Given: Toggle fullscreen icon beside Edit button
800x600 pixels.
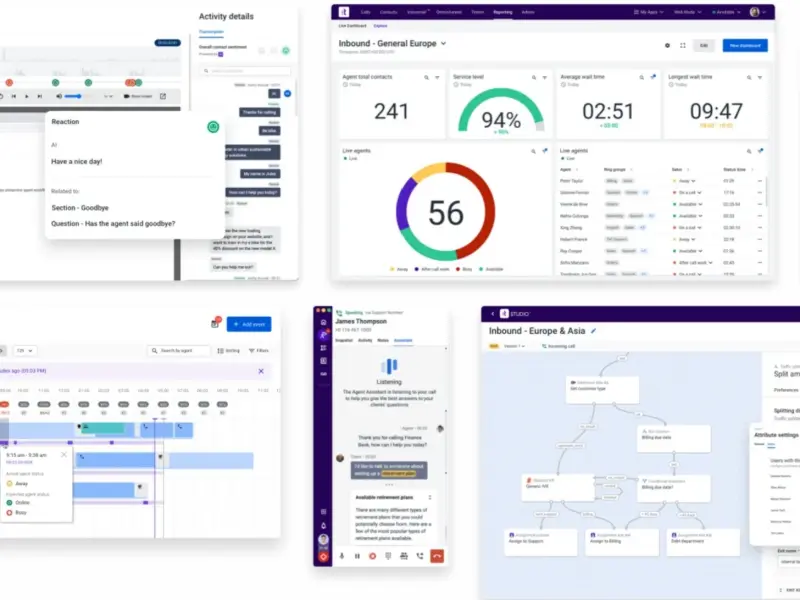Looking at the screenshot, I should tap(683, 45).
